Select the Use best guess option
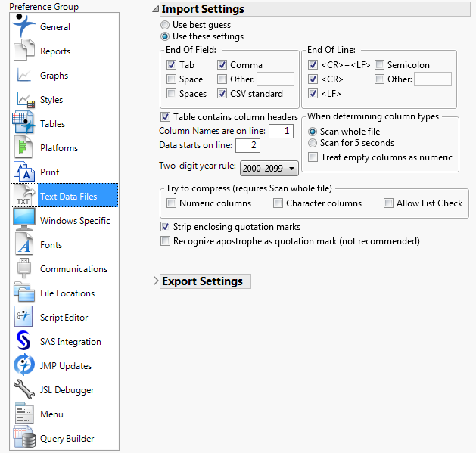 point(166,25)
